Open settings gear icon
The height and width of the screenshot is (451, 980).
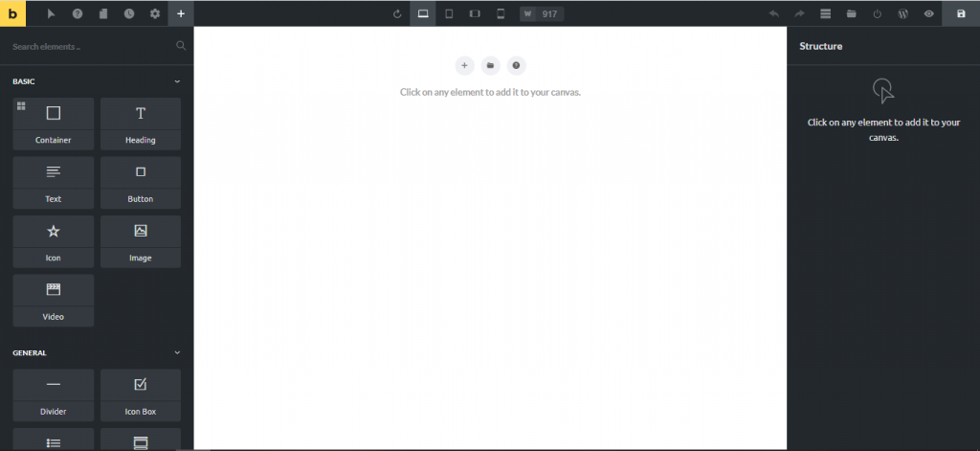click(155, 13)
